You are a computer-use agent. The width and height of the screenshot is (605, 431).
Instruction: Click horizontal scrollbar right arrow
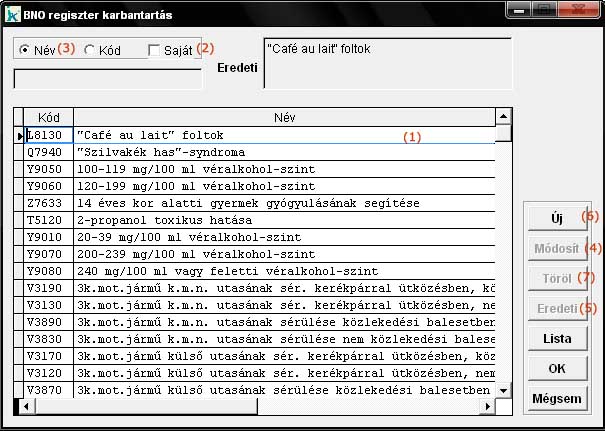[488, 406]
